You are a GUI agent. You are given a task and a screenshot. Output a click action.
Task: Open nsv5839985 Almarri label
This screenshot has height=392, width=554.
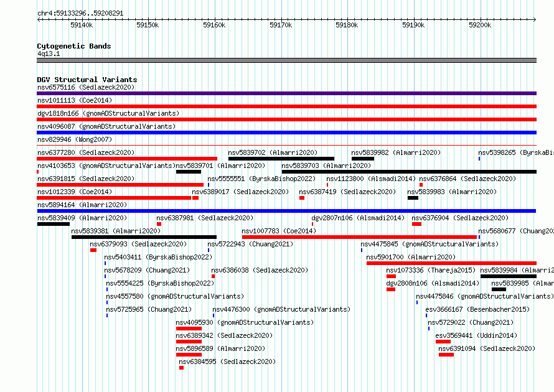click(x=522, y=283)
